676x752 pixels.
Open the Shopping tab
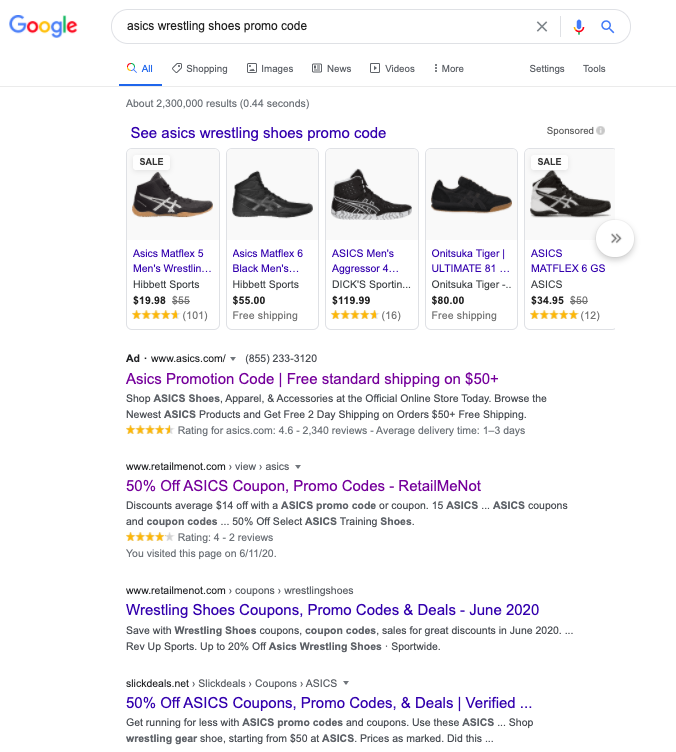(200, 69)
